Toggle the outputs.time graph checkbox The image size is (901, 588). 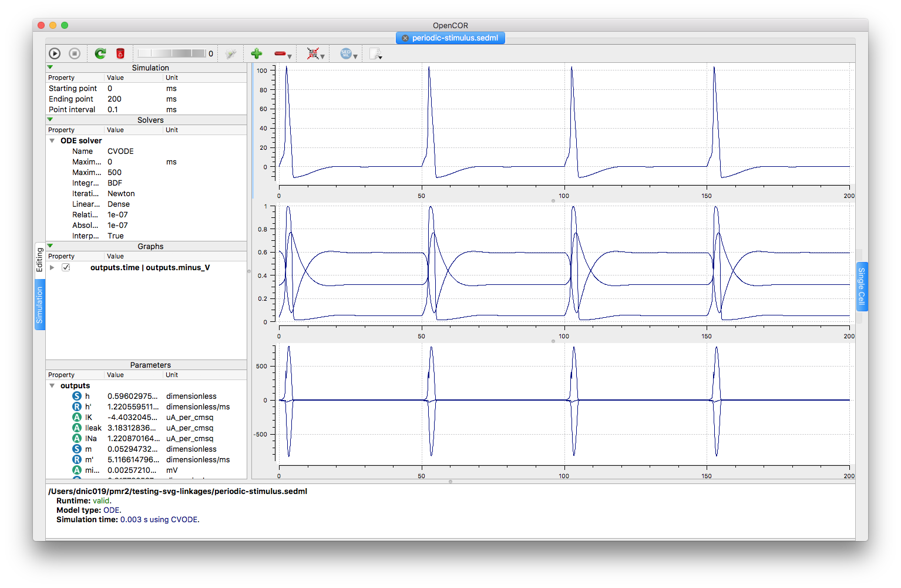coord(66,267)
